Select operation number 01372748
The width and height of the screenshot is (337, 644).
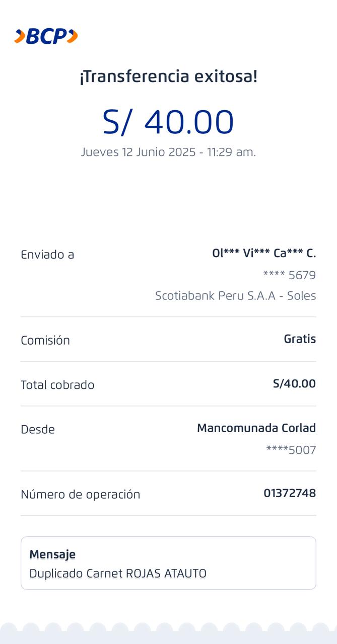pyautogui.click(x=290, y=493)
